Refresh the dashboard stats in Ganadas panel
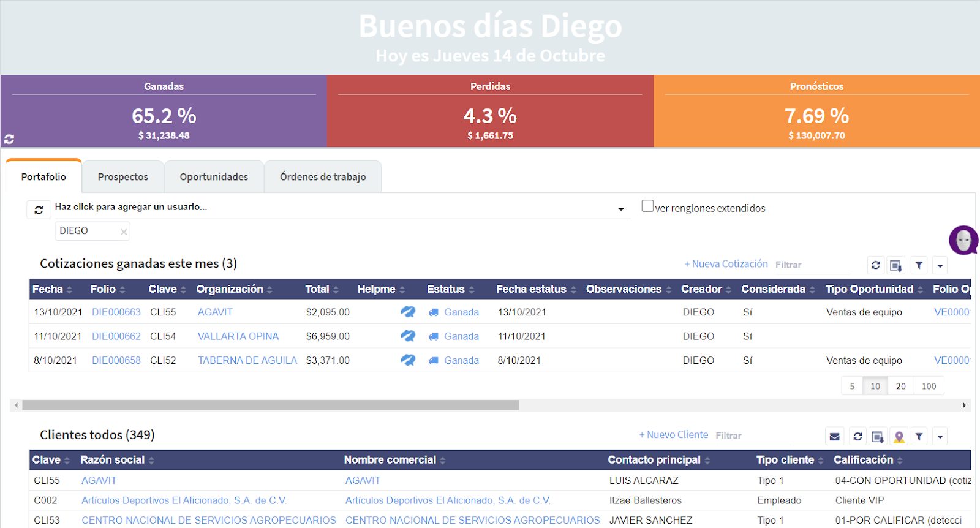 pyautogui.click(x=9, y=139)
